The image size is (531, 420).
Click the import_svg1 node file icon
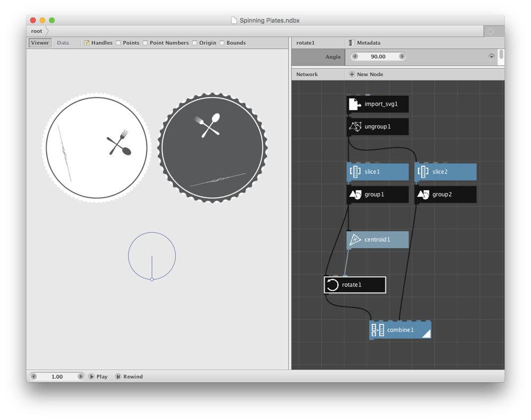click(x=355, y=104)
